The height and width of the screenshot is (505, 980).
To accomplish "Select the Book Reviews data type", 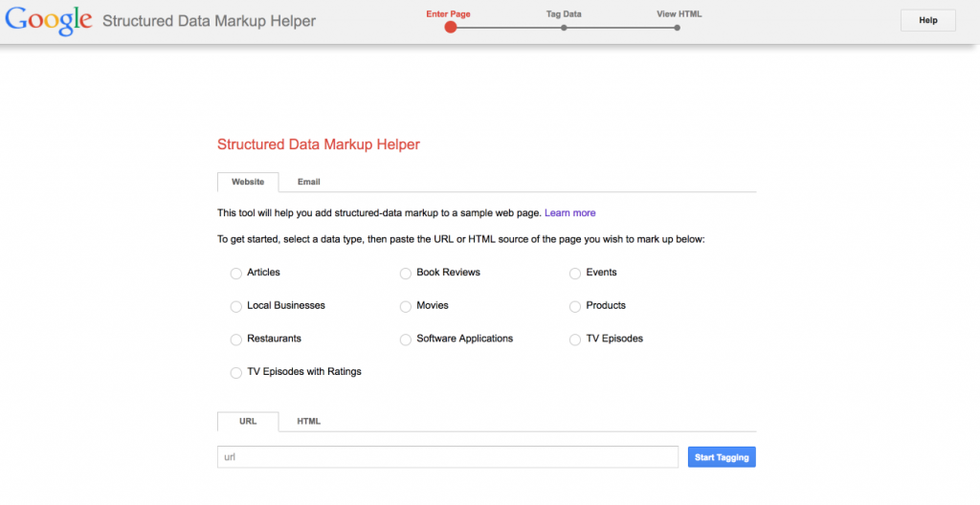I will [406, 274].
